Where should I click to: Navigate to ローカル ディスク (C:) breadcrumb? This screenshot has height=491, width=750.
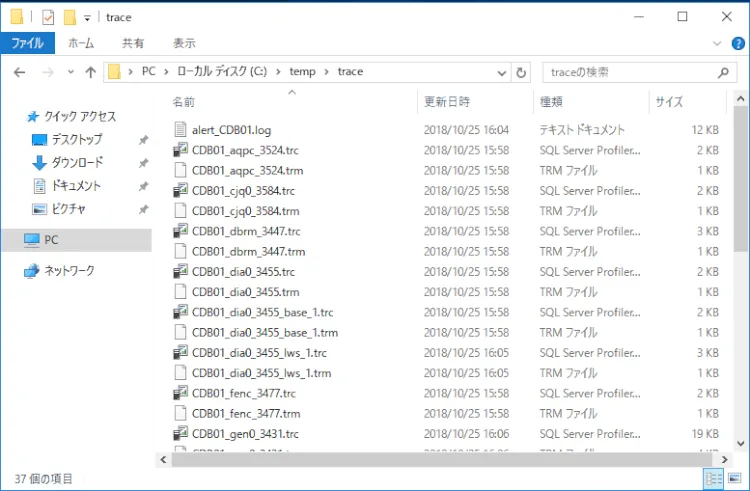pos(222,72)
